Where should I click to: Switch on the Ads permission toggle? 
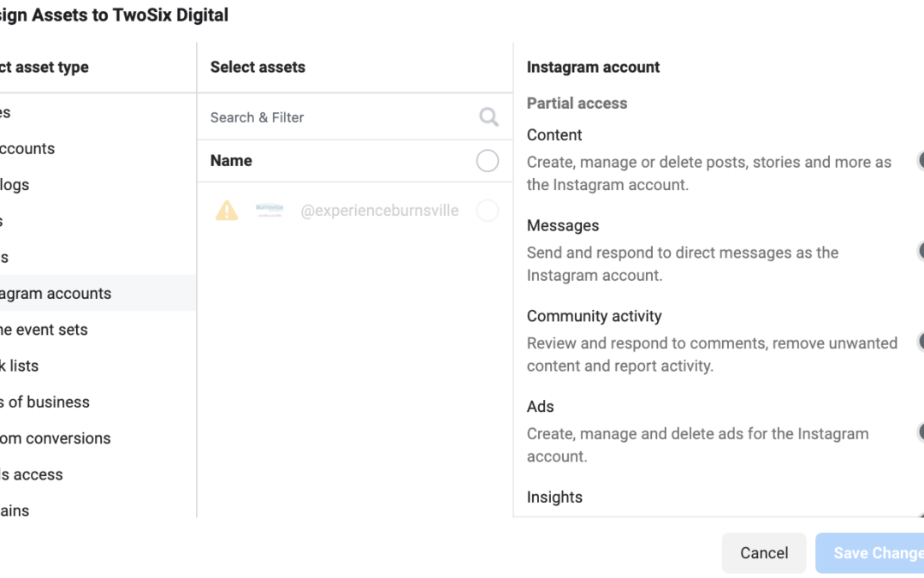click(919, 432)
